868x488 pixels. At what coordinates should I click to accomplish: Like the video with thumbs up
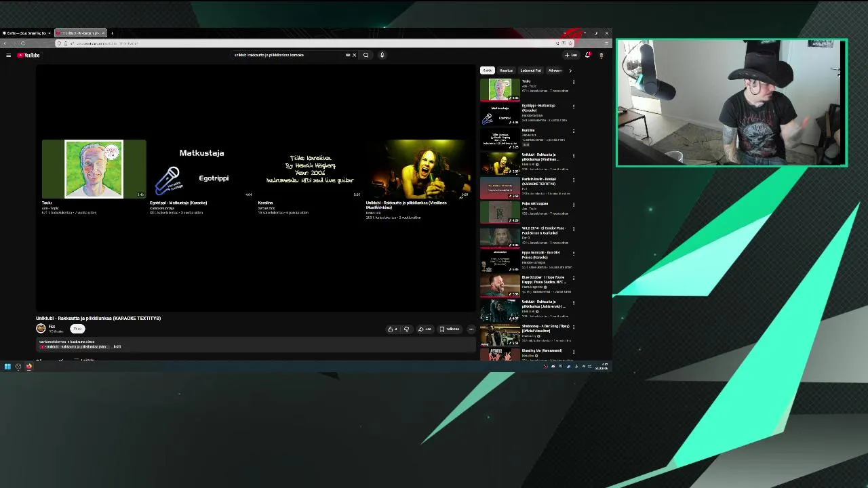pos(393,329)
